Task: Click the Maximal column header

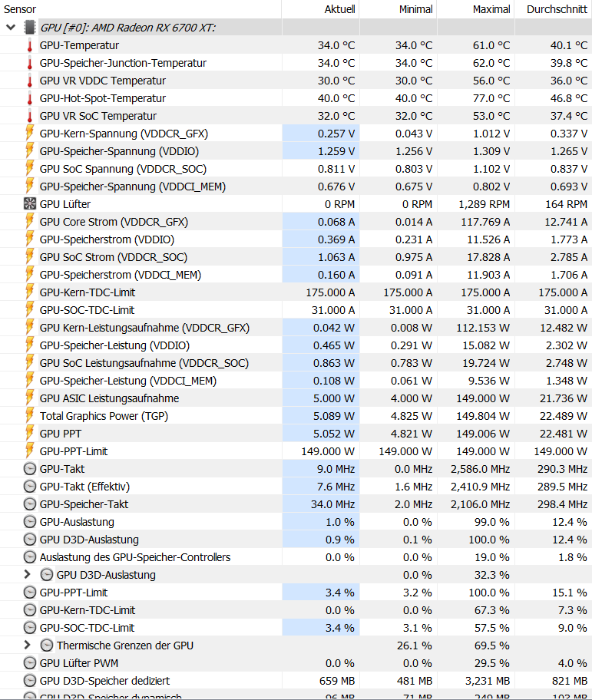Action: pyautogui.click(x=476, y=9)
